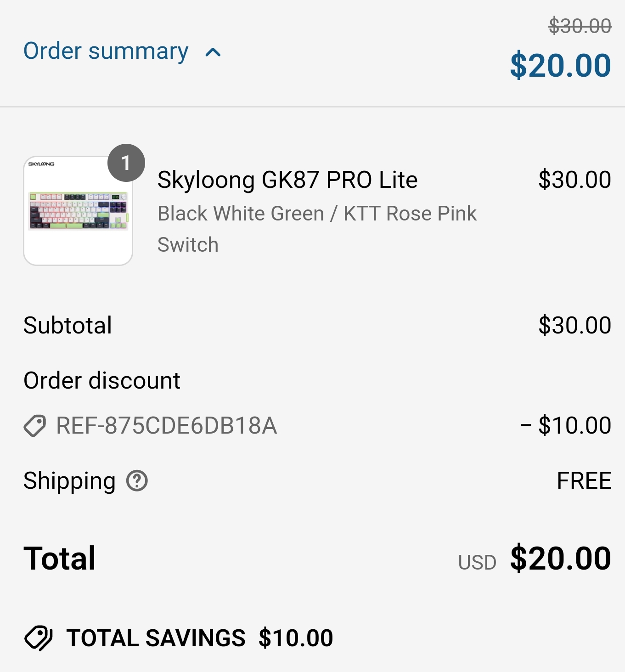The image size is (625, 672).
Task: Click the Order summary heading link
Action: [106, 51]
